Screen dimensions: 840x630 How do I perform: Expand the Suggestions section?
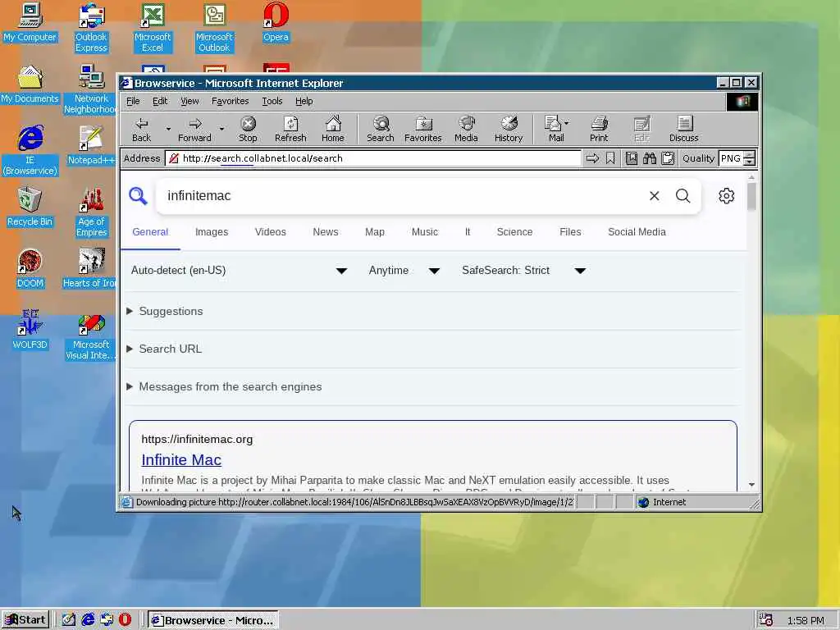click(165, 311)
